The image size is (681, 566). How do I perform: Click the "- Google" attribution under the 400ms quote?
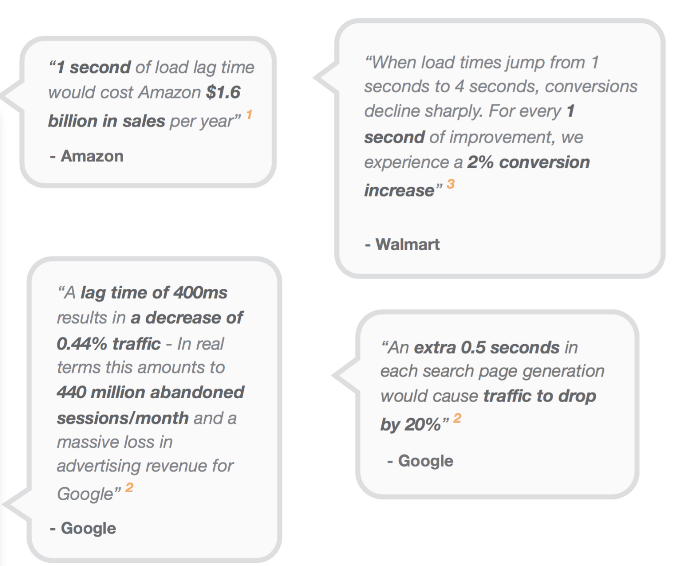point(83,528)
